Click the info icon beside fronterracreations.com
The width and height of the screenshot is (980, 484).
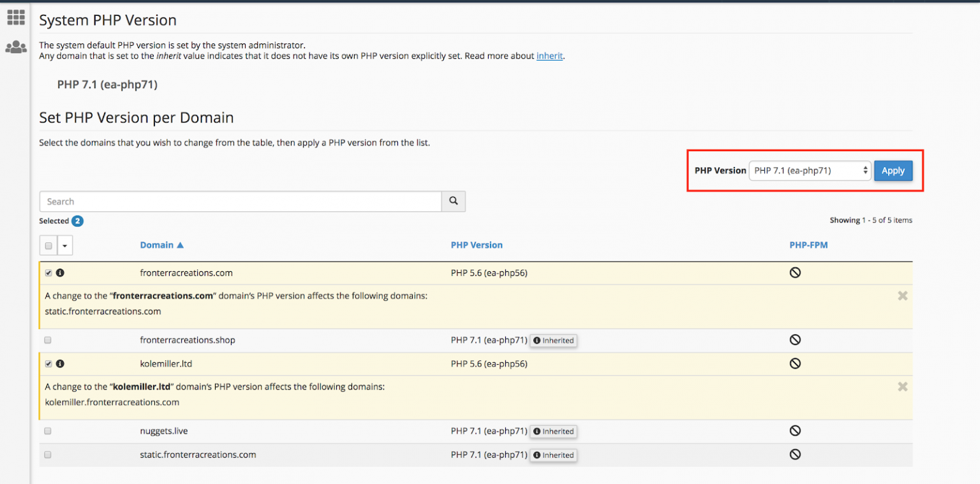[61, 272]
